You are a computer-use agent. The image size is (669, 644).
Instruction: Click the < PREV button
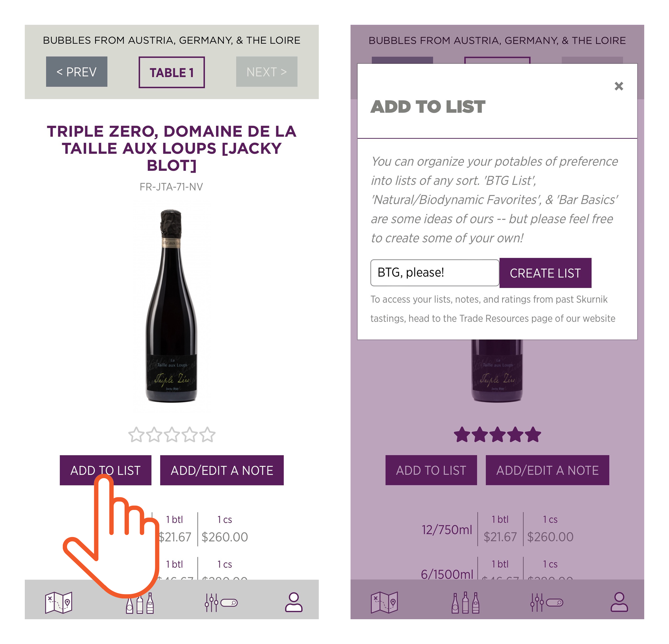[x=77, y=72]
